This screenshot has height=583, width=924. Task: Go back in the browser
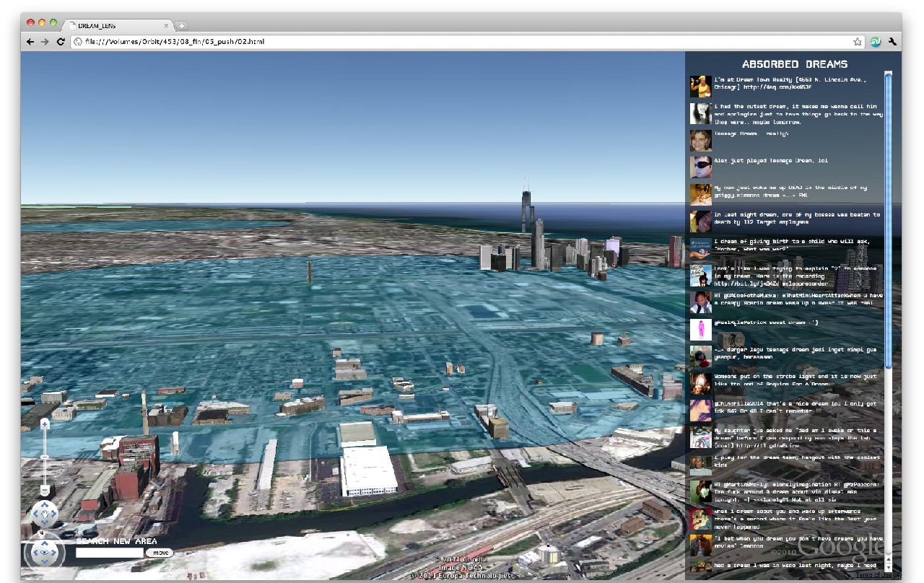tap(30, 42)
